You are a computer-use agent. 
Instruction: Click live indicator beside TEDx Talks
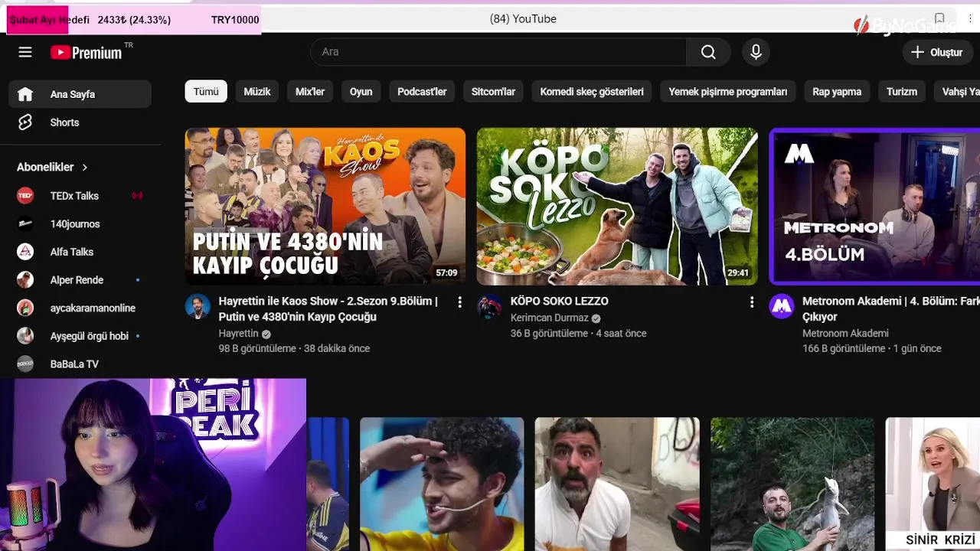(x=137, y=196)
